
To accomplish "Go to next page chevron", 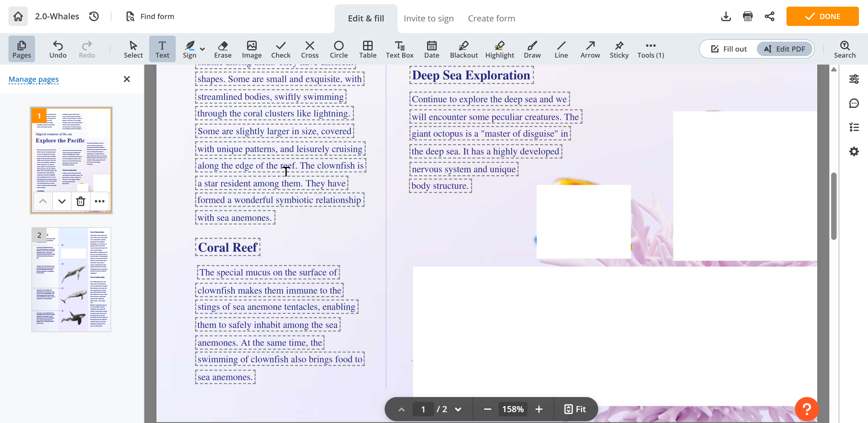I will (x=458, y=409).
